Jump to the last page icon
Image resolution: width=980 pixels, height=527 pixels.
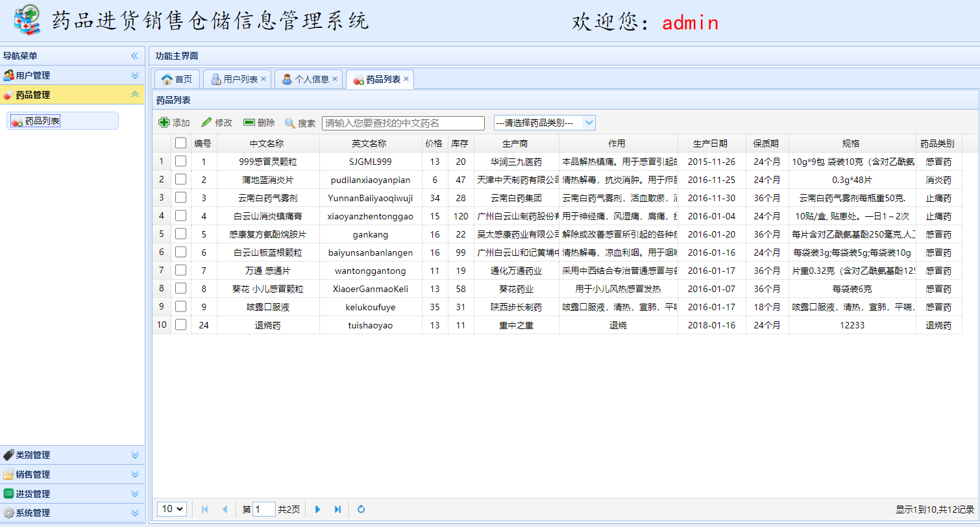pos(337,509)
